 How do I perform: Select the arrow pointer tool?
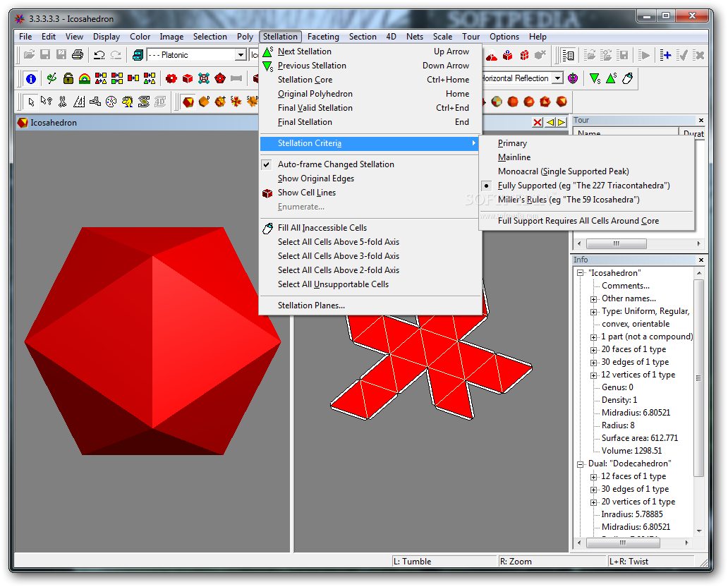tap(31, 102)
